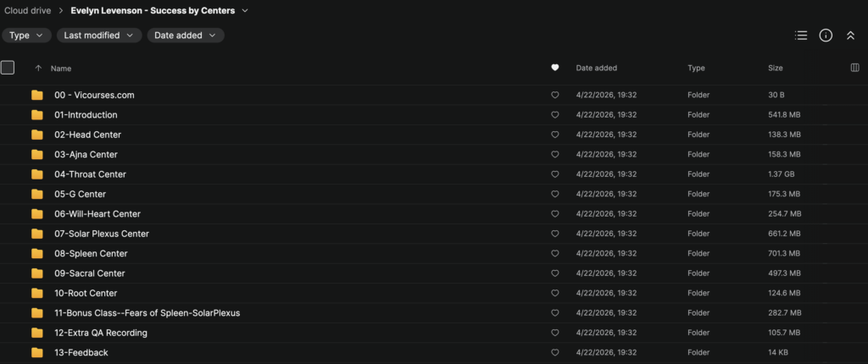This screenshot has height=364, width=868.
Task: Open the info details panel
Action: point(826,36)
